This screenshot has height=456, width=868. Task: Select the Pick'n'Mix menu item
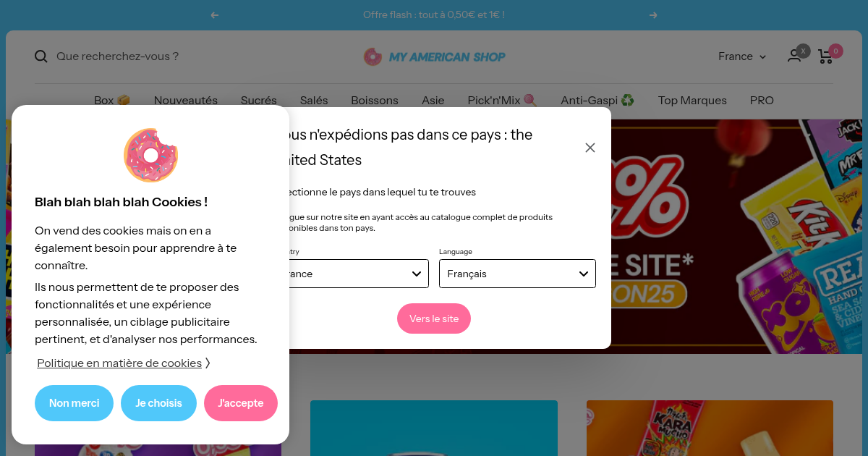502,101
